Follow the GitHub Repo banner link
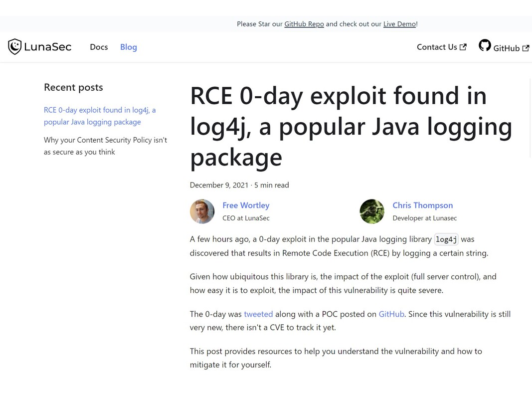Screen dimensions: 532x399 pyautogui.click(x=304, y=24)
